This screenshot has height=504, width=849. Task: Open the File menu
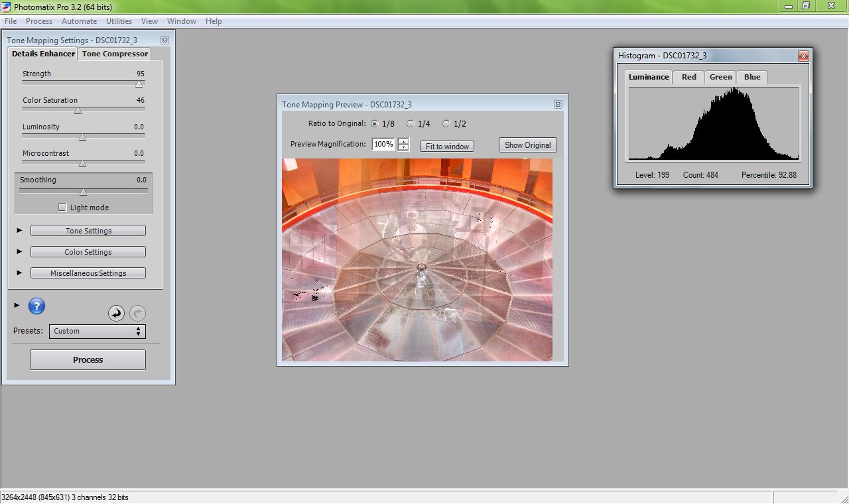(x=11, y=21)
